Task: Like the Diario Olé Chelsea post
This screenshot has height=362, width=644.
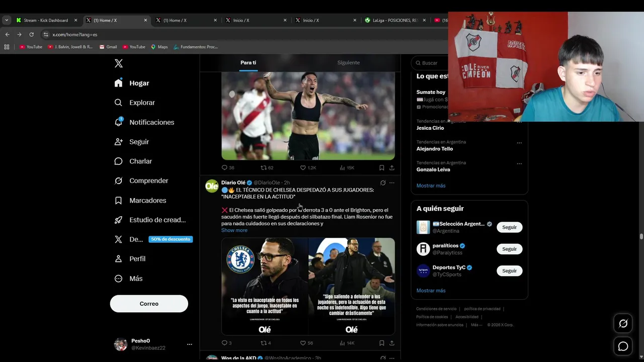Action: coord(306,343)
